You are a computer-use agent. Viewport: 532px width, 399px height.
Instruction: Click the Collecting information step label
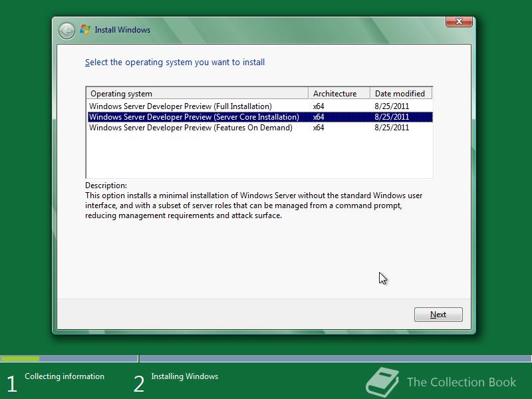[x=65, y=376]
